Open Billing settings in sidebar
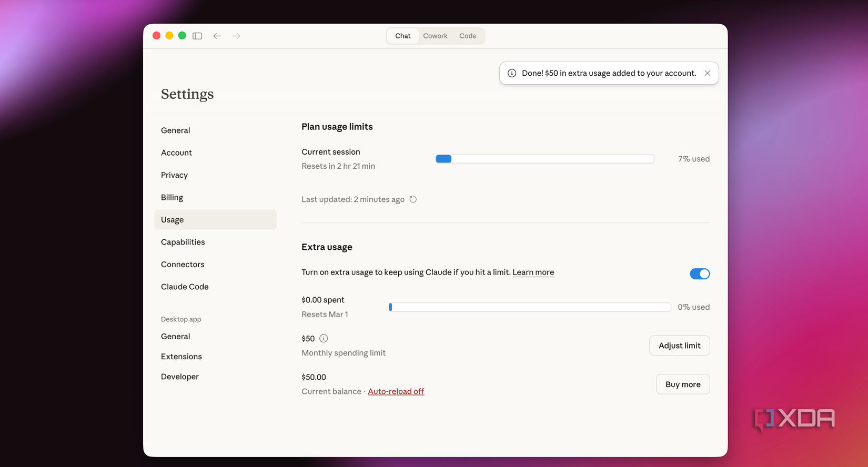The height and width of the screenshot is (467, 868). [x=172, y=197]
